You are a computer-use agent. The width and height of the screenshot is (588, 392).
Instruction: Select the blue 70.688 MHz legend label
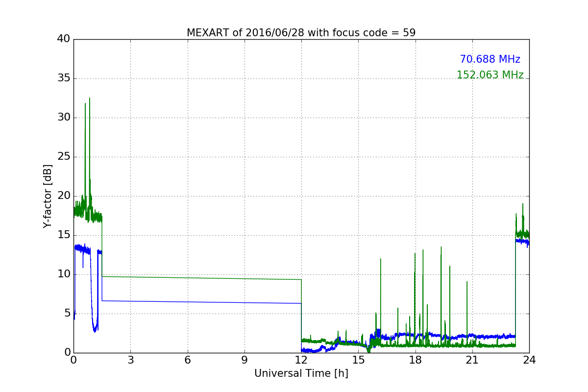tap(490, 59)
